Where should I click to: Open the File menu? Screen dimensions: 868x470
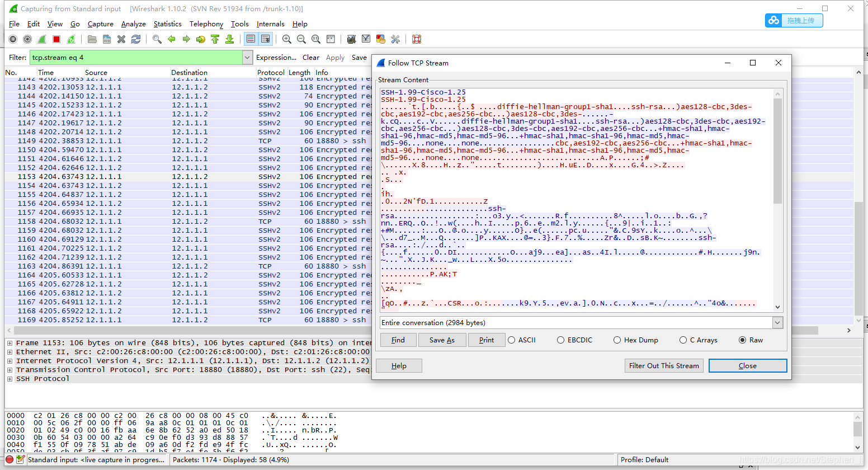pos(14,24)
